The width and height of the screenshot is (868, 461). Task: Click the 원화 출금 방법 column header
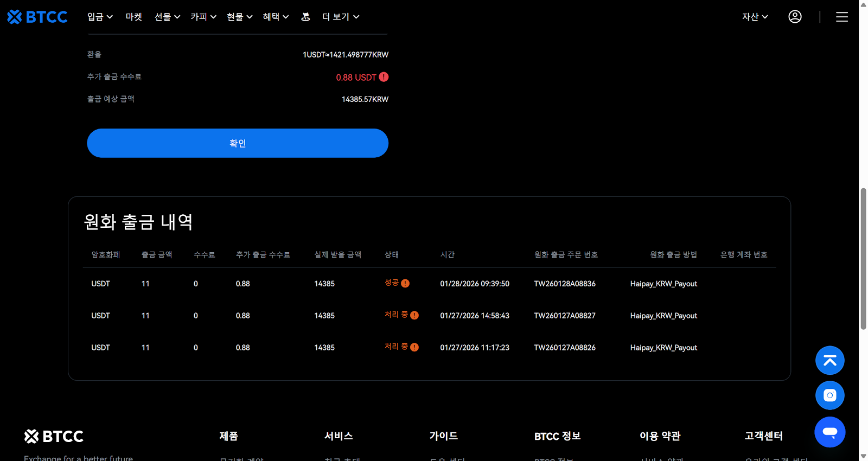point(674,254)
